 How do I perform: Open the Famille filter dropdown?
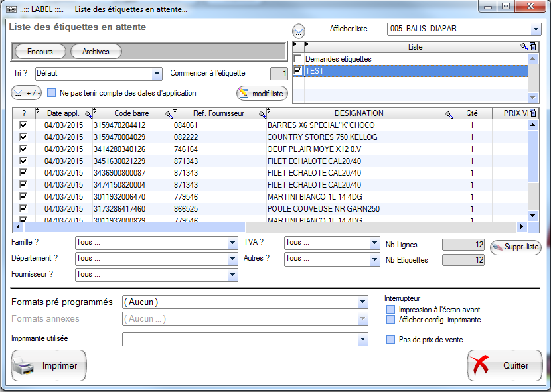click(232, 243)
